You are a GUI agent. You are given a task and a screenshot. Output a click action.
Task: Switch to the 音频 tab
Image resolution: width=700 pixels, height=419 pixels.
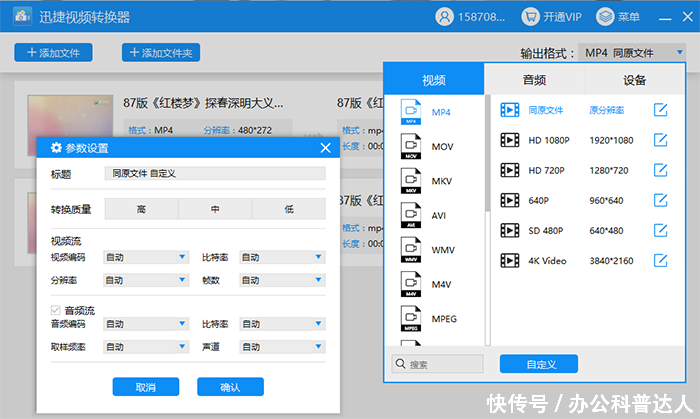point(534,80)
